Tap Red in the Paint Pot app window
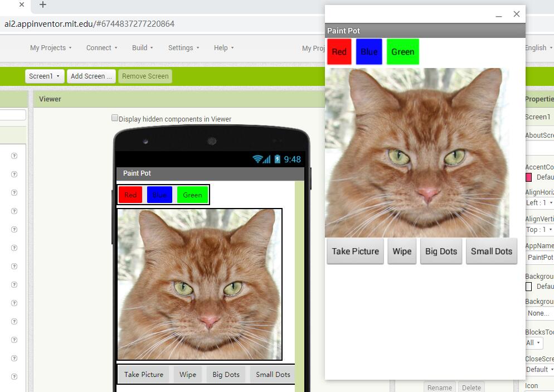The image size is (554, 392). pos(339,52)
